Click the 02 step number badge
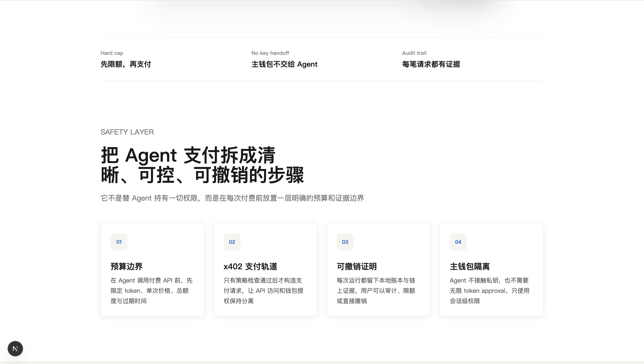Viewport: 644px width, 364px height. 232,242
